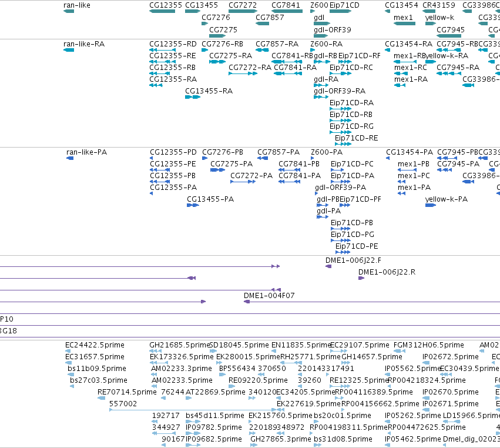Screen dimensions: 500x448
Task: Click protein Eip71CD-PE
Action: pos(357,246)
